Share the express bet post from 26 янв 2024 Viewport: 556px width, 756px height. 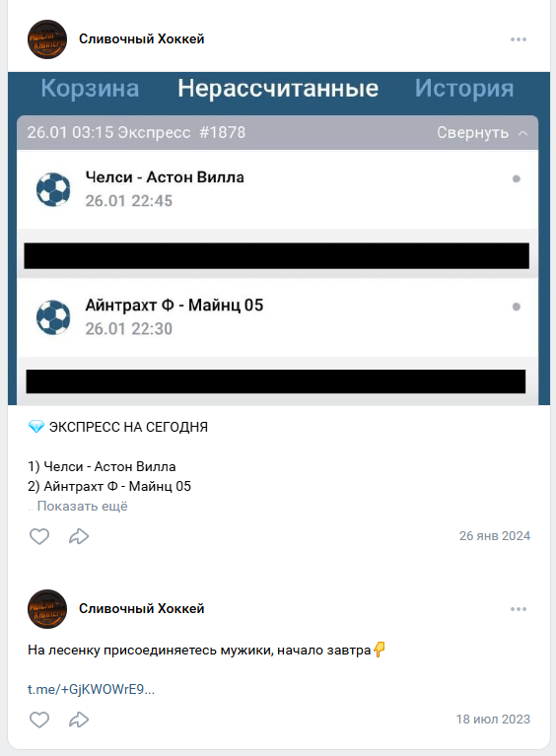(x=79, y=536)
